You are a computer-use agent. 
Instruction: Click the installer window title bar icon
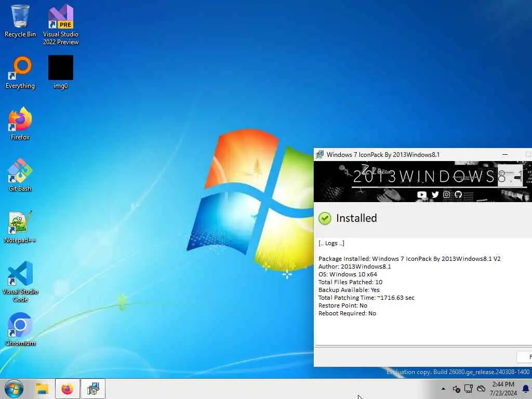(x=320, y=155)
